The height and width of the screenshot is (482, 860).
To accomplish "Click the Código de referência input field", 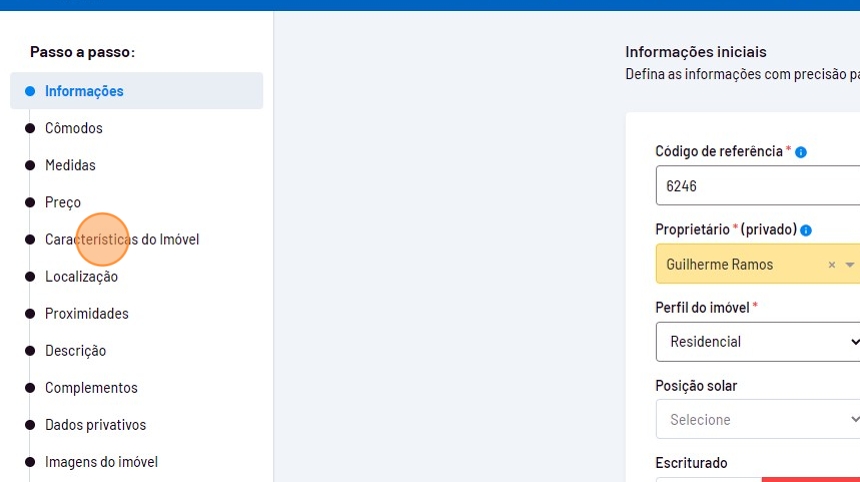I will click(757, 187).
